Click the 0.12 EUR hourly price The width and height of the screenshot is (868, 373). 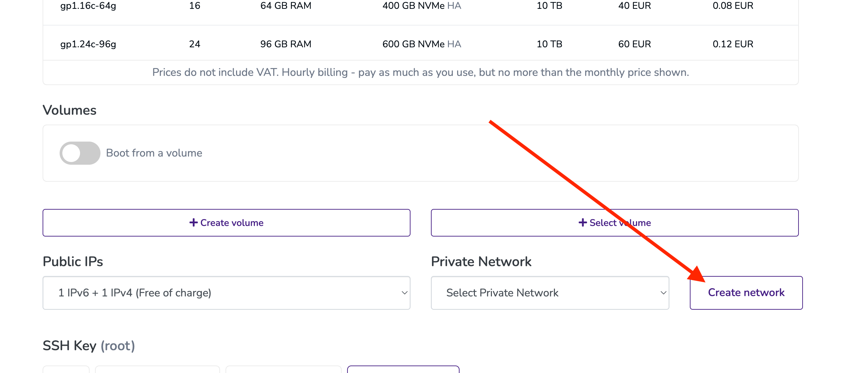[x=732, y=44]
